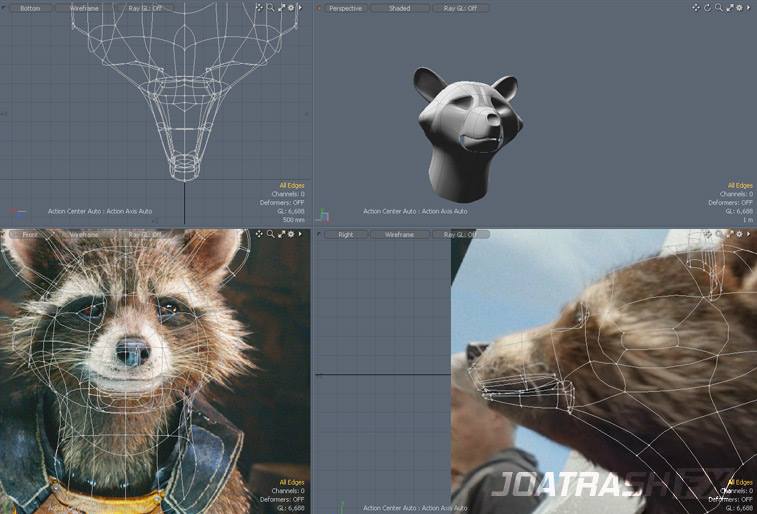The height and width of the screenshot is (514, 757).
Task: Open the Right view type dropdown
Action: (x=345, y=235)
